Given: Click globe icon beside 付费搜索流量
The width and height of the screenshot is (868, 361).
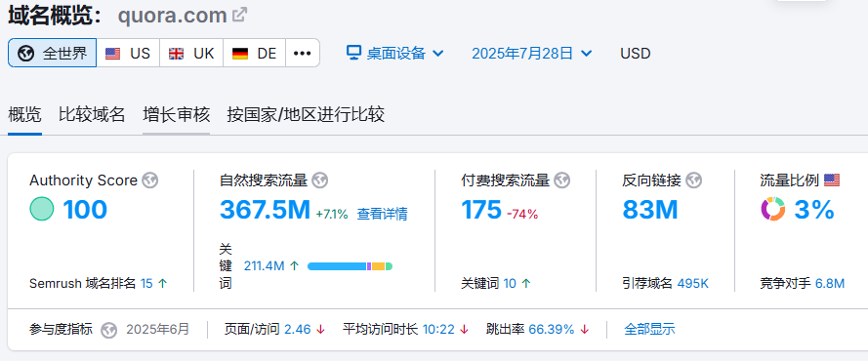Looking at the screenshot, I should tap(561, 180).
